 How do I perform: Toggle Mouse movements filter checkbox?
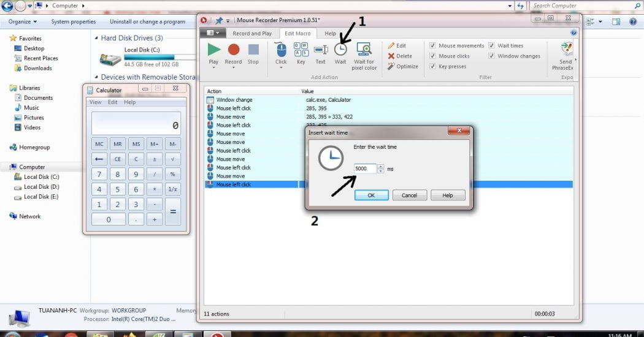pos(432,45)
